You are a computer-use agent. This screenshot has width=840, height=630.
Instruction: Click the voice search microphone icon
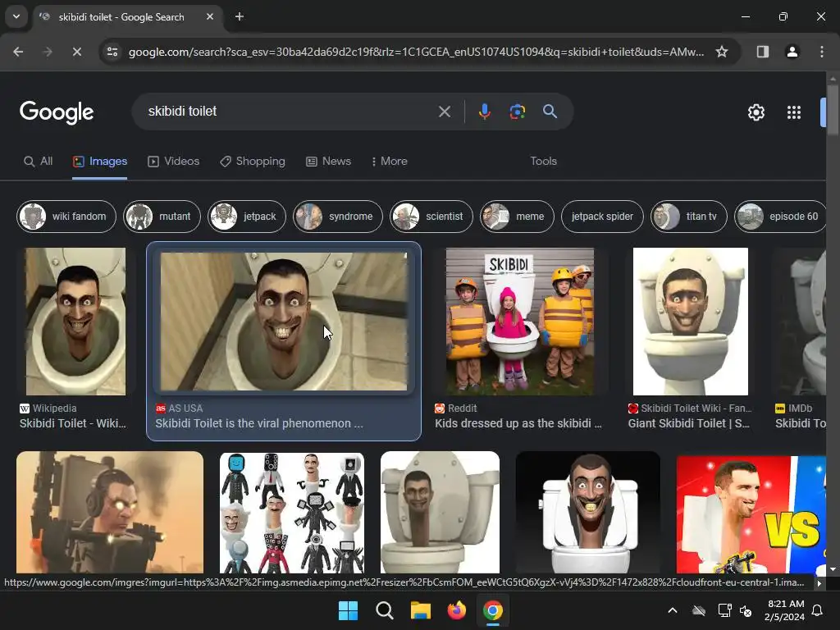(484, 112)
